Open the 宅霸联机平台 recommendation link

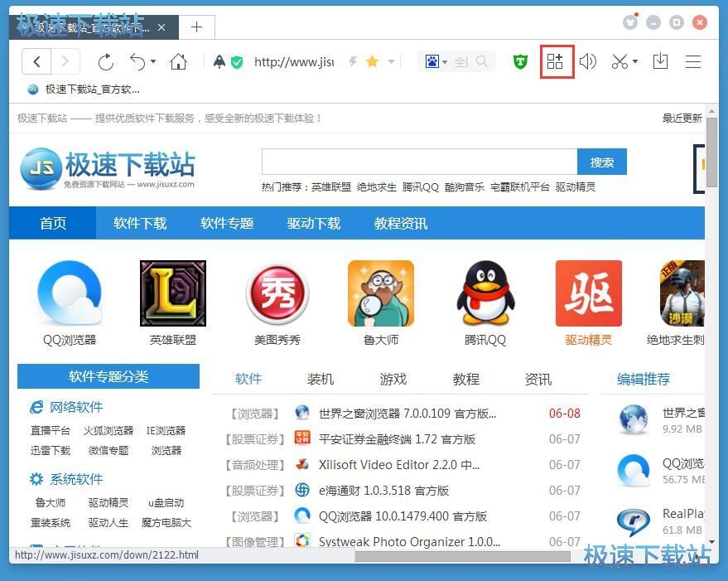(519, 186)
